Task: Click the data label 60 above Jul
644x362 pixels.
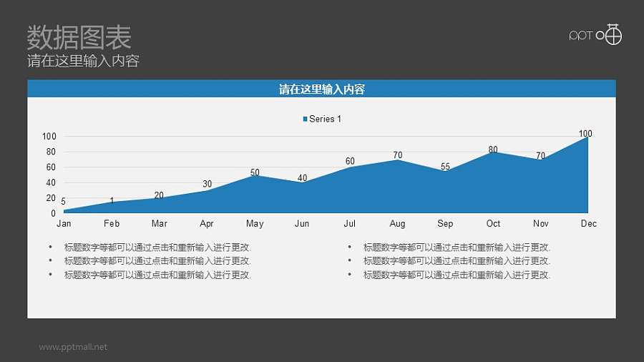Action: [x=350, y=161]
